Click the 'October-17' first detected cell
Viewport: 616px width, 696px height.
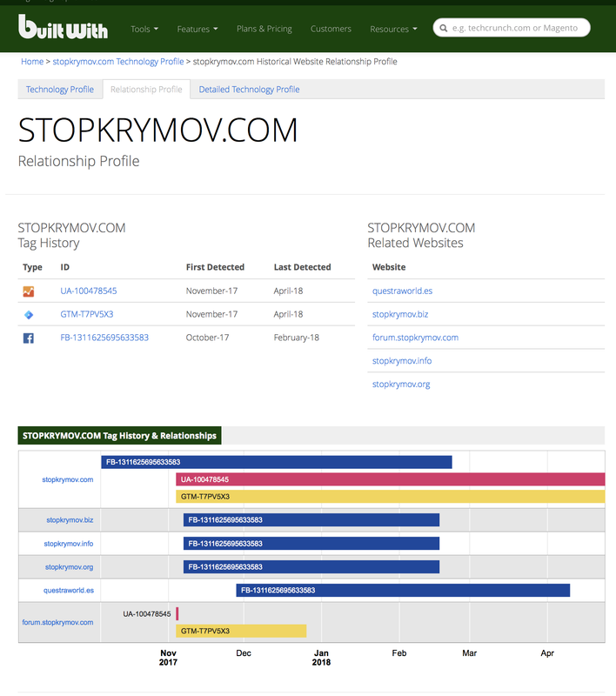click(207, 338)
